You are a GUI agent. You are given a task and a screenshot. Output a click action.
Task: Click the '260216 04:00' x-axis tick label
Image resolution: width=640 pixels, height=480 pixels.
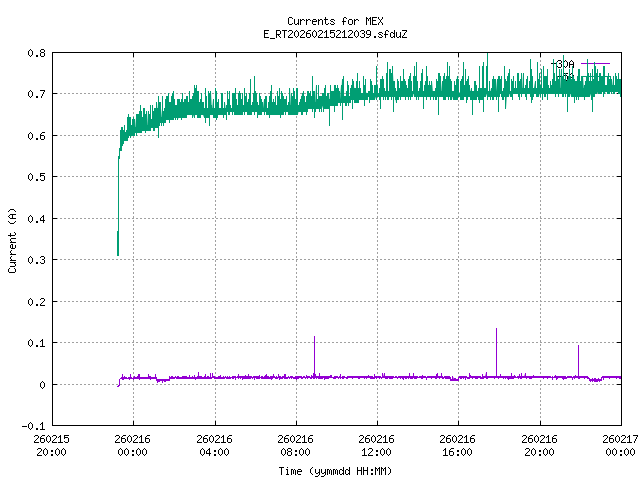214,444
